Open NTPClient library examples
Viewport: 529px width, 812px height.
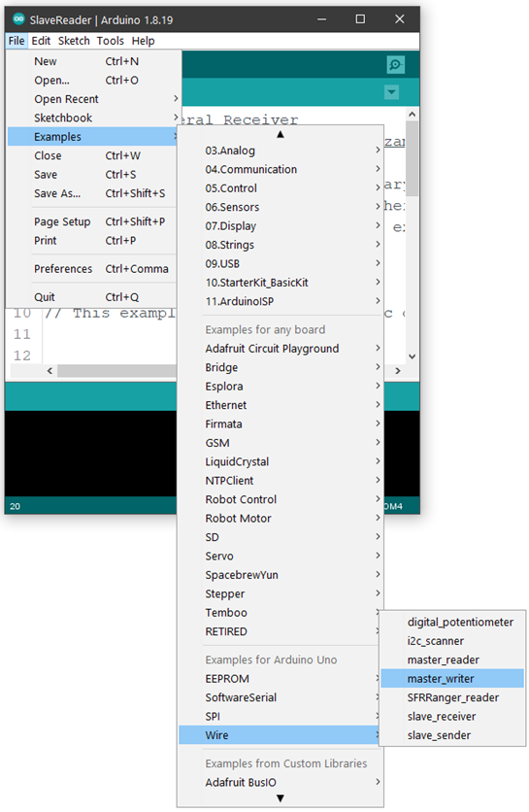coord(280,481)
